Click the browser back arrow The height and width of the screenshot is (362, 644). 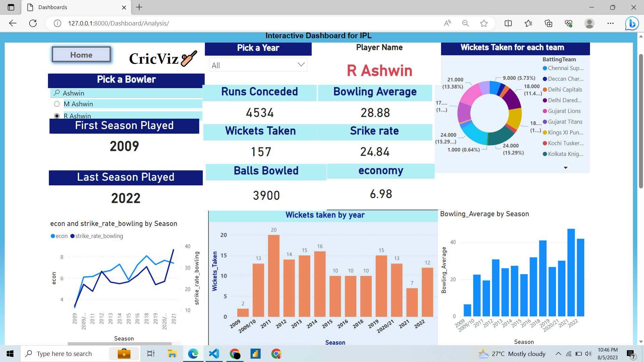tap(13, 23)
